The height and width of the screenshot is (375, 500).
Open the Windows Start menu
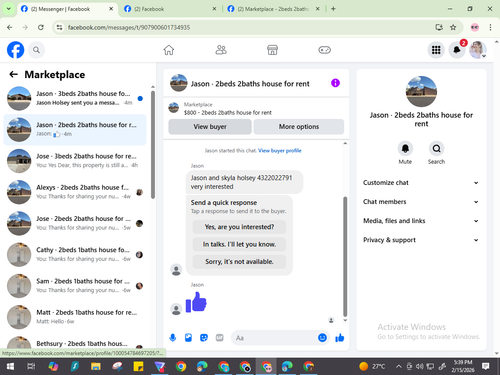click(x=10, y=367)
